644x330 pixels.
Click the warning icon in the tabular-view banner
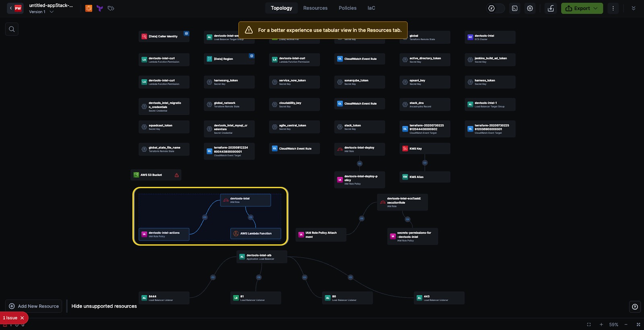(249, 30)
